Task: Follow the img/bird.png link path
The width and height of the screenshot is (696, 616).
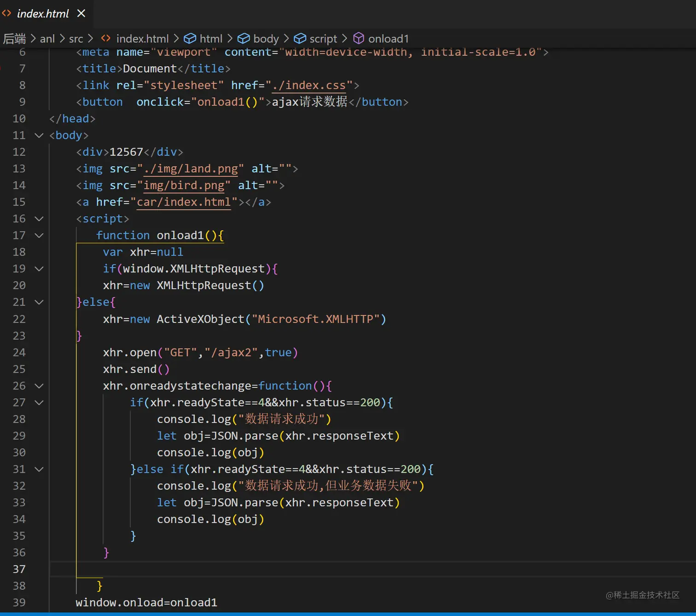Action: (184, 186)
